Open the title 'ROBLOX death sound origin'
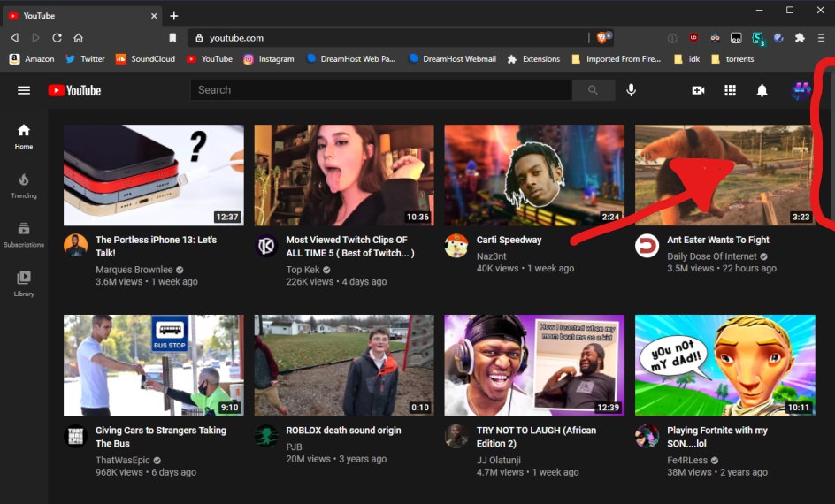This screenshot has width=835, height=504. [x=343, y=431]
